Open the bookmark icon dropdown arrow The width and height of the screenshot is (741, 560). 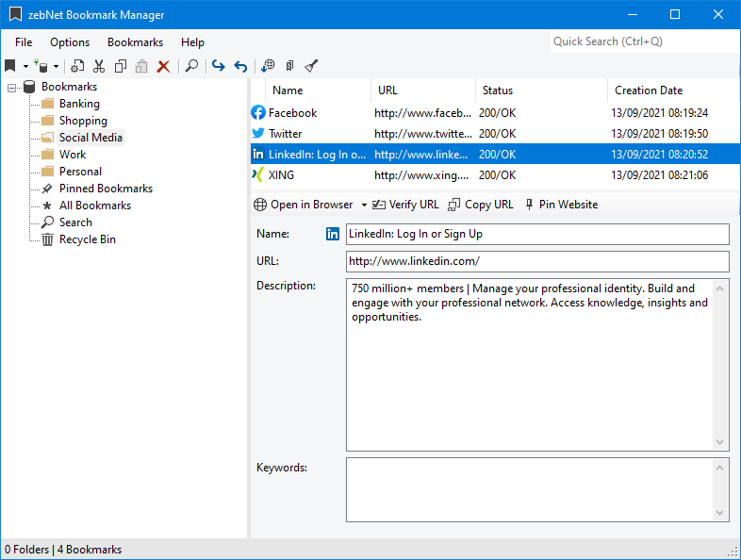[25, 67]
